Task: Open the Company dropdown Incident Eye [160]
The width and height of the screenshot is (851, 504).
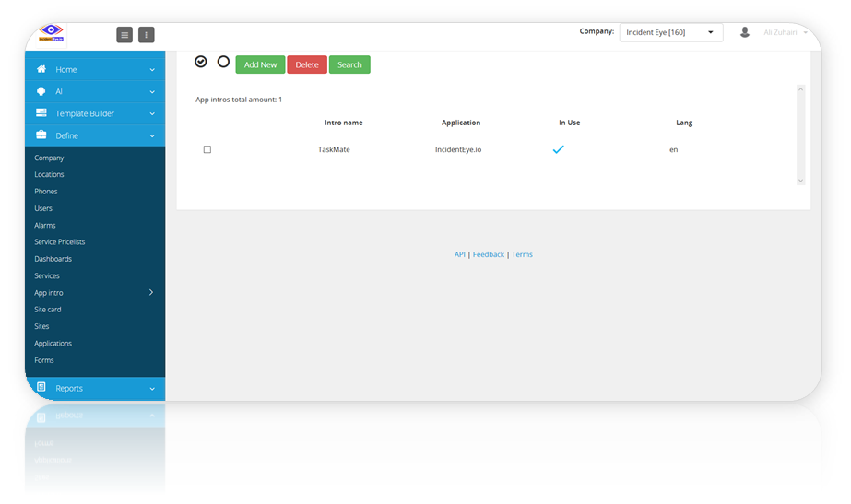Action: pyautogui.click(x=670, y=32)
